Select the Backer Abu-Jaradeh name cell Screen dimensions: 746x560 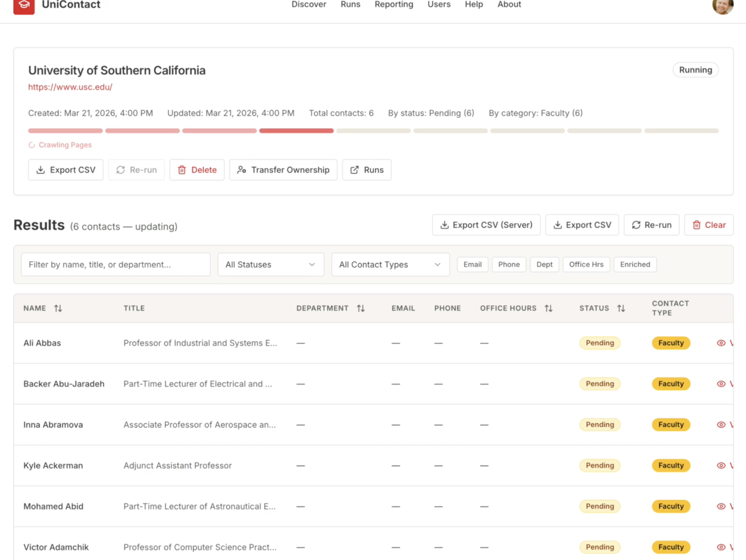click(x=64, y=384)
